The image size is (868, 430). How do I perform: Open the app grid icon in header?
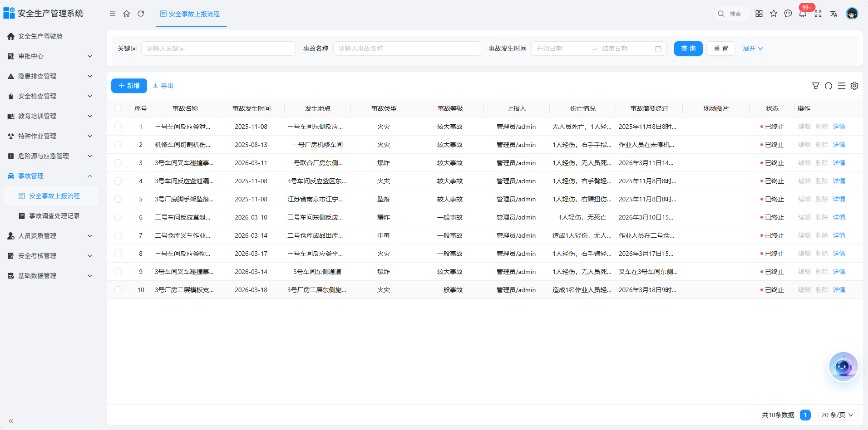click(x=759, y=14)
